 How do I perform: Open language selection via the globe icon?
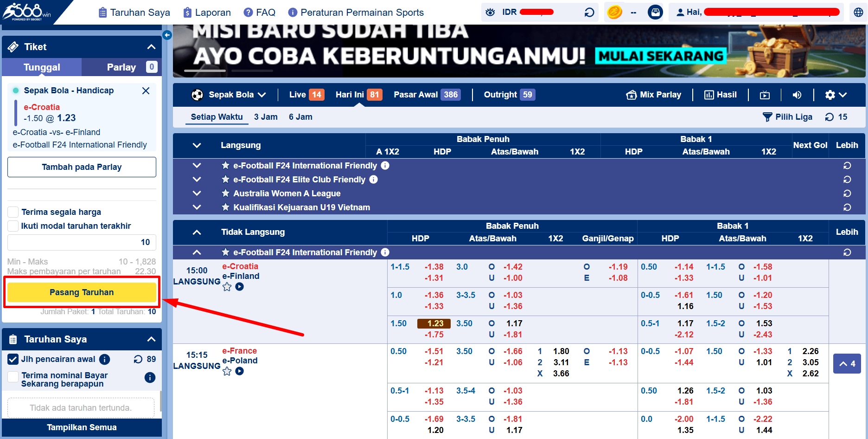[x=857, y=12]
